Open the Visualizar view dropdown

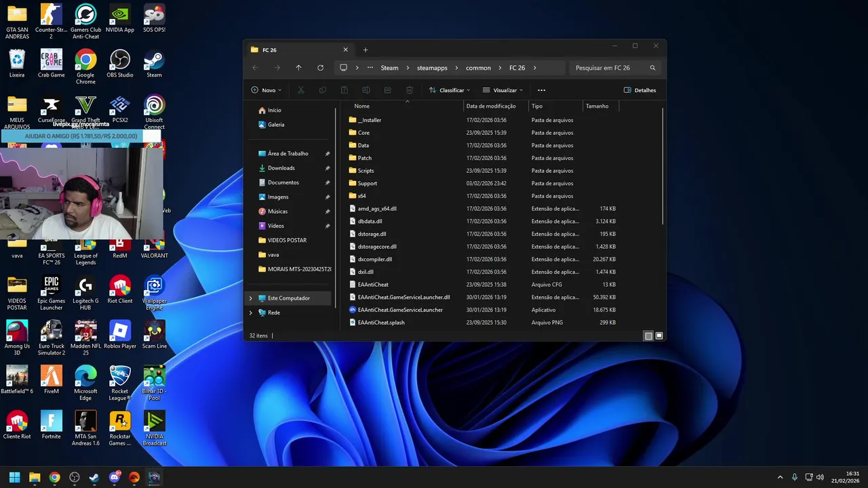(x=503, y=90)
